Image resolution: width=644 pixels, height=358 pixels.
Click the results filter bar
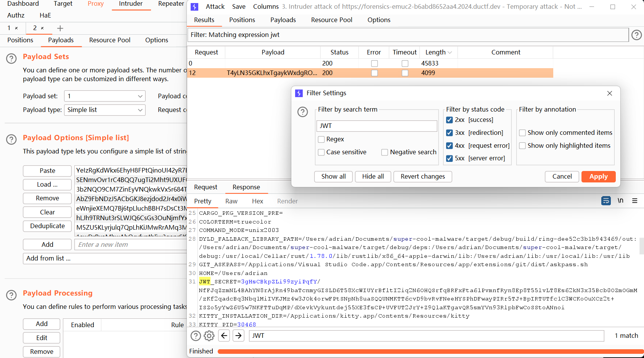pyautogui.click(x=408, y=35)
